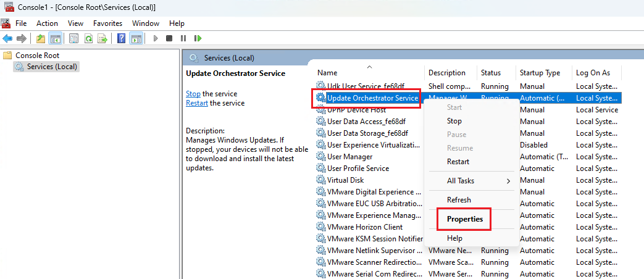Choose Properties in the context menu
Viewport: 644px width, 279px height.
(x=464, y=219)
